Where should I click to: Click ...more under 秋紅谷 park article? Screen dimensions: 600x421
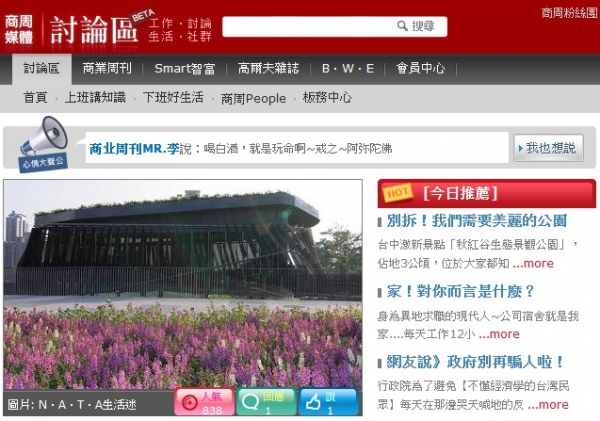pos(533,263)
